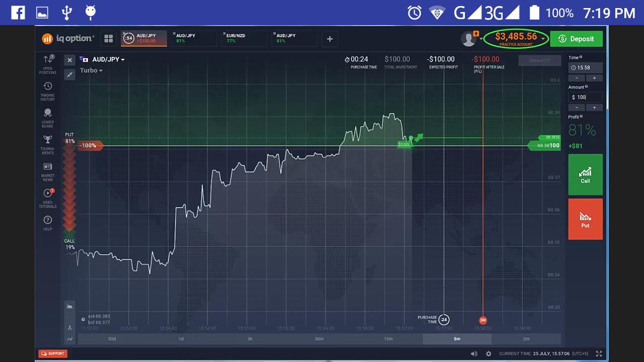This screenshot has height=362, width=644.
Task: Open the Market News panel
Action: click(x=48, y=171)
